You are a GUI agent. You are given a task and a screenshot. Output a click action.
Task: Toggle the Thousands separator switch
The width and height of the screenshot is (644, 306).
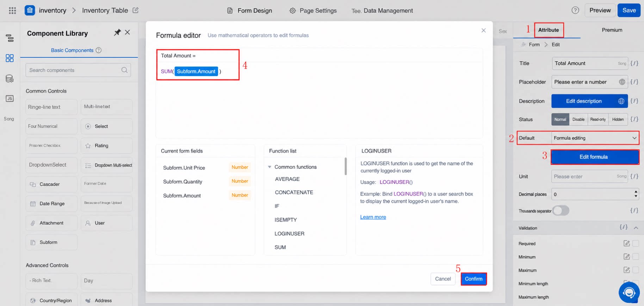[x=561, y=211]
